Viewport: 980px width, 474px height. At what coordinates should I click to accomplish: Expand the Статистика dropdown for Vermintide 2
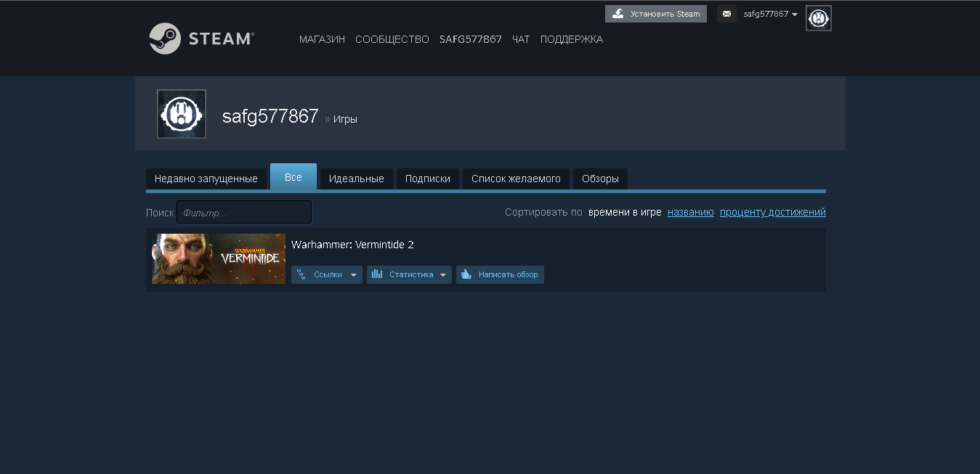point(409,274)
